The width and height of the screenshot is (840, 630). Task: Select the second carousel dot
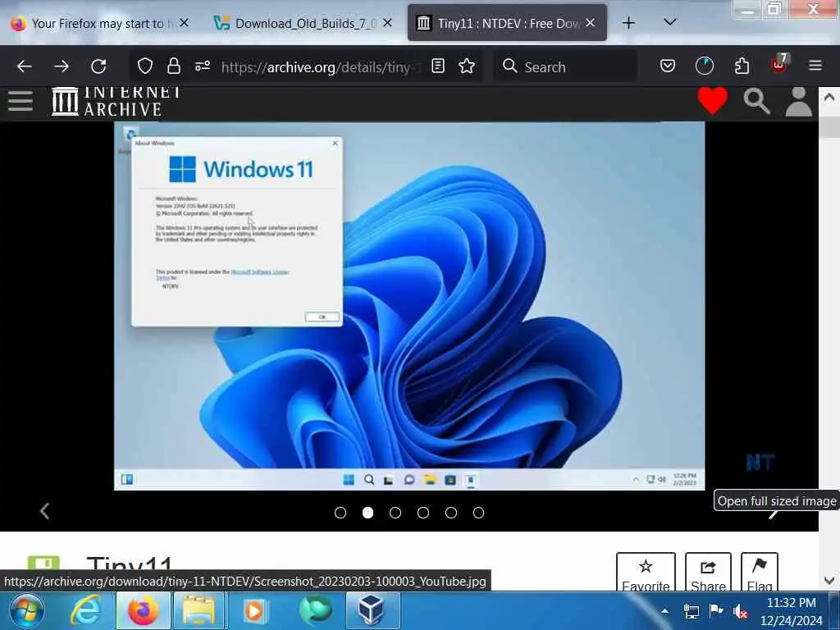368,513
